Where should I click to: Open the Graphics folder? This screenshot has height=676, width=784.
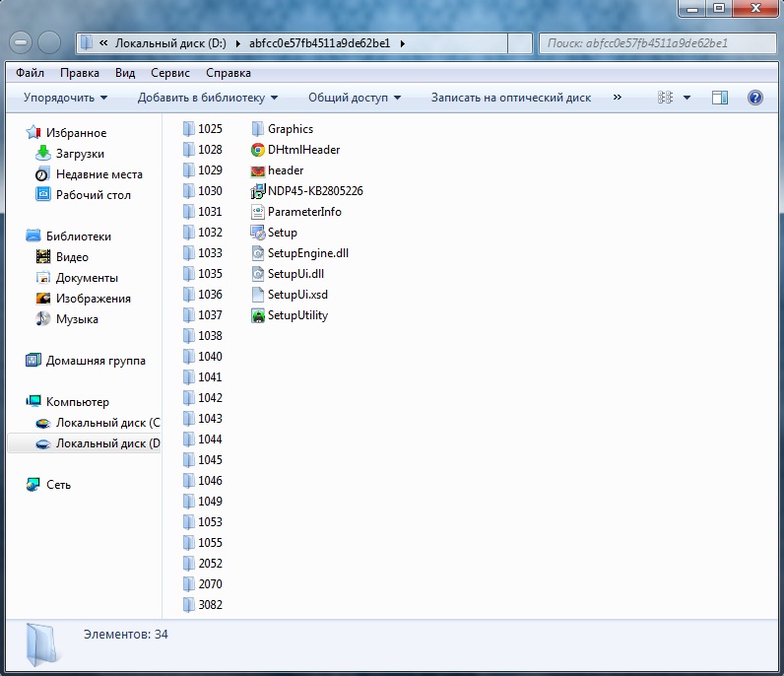(x=290, y=129)
